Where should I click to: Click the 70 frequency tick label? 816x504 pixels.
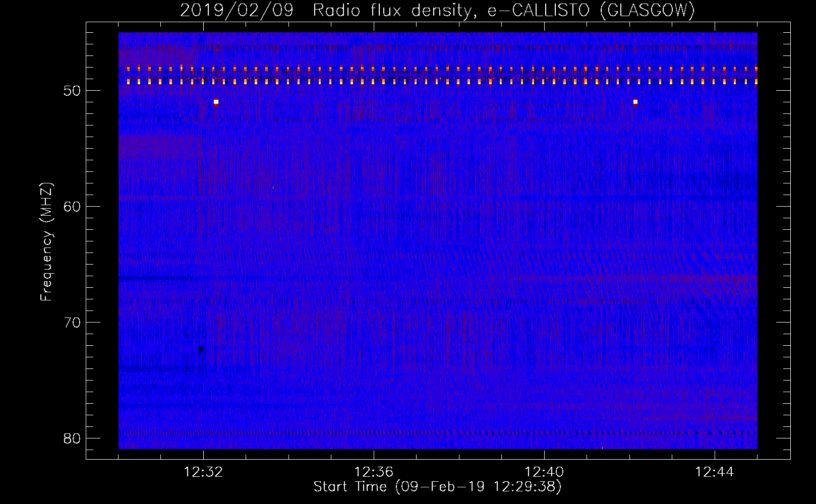point(73,323)
